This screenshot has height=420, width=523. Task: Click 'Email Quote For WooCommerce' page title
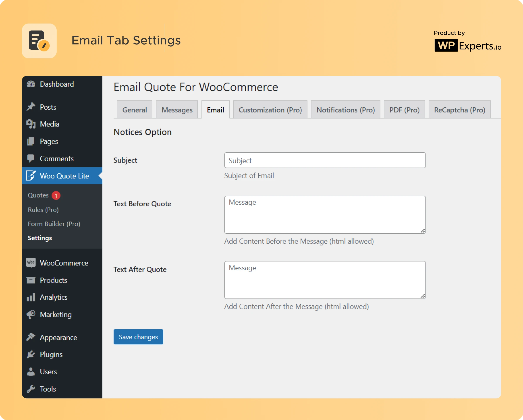196,87
